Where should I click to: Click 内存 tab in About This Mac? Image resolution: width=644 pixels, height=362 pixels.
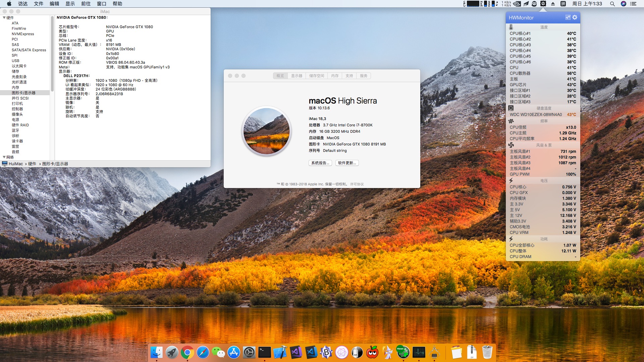coord(335,75)
